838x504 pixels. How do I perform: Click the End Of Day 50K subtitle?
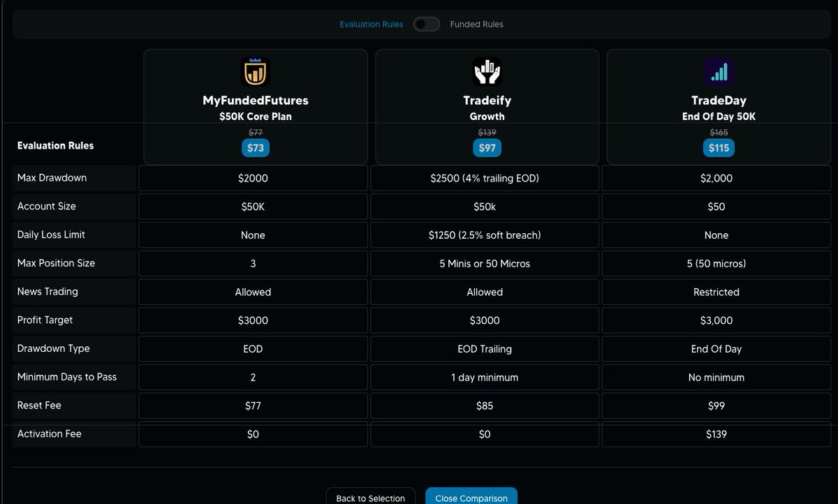click(719, 117)
